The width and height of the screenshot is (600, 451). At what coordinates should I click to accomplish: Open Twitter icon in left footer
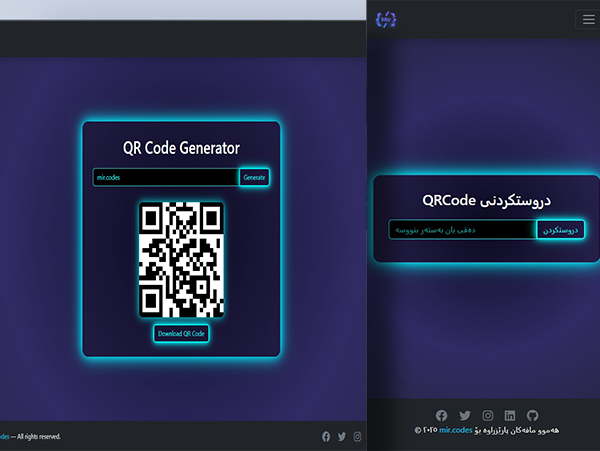tap(342, 436)
